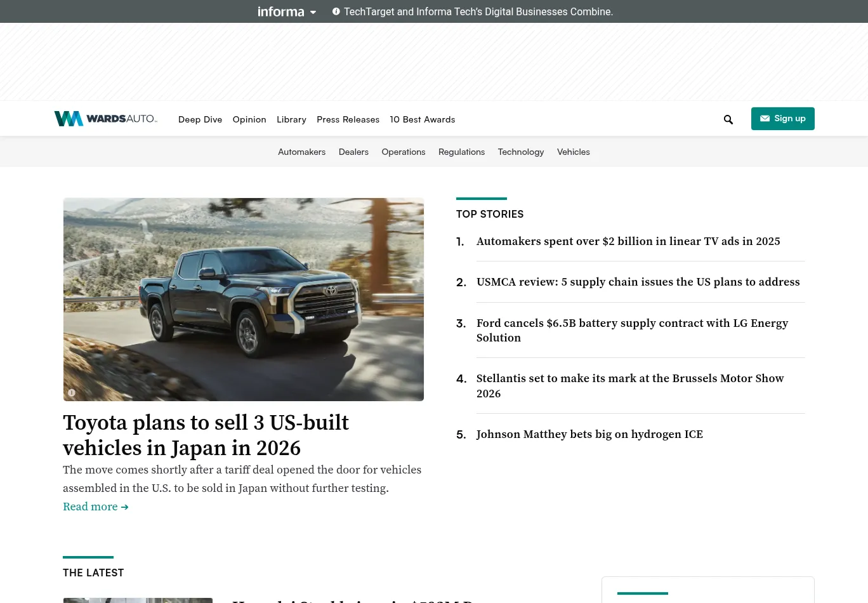Open the Toyota US-built vehicles headline
This screenshot has width=868, height=603.
tap(206, 435)
